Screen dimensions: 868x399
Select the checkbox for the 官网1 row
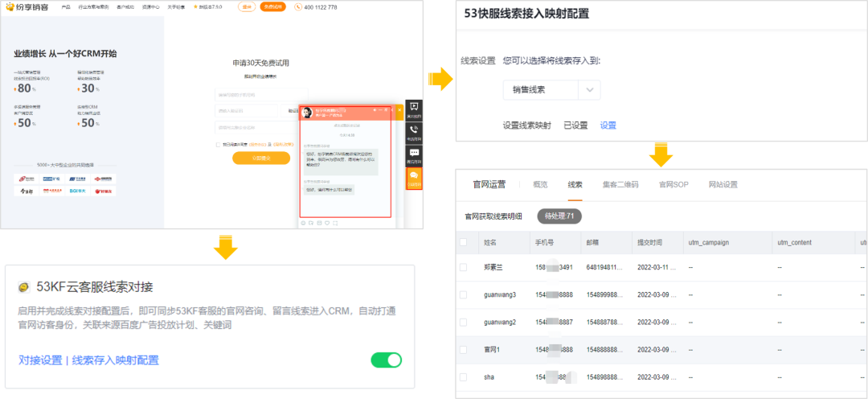pos(464,350)
